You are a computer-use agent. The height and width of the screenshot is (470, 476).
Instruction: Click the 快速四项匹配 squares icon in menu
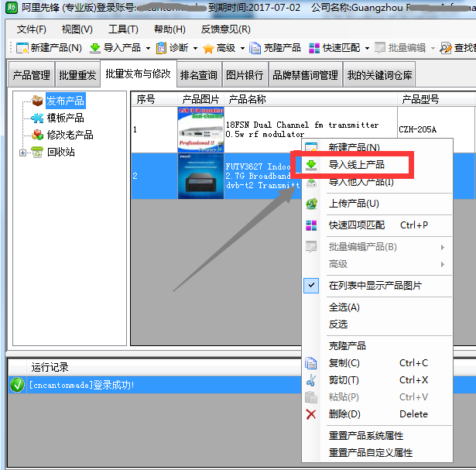point(311,225)
